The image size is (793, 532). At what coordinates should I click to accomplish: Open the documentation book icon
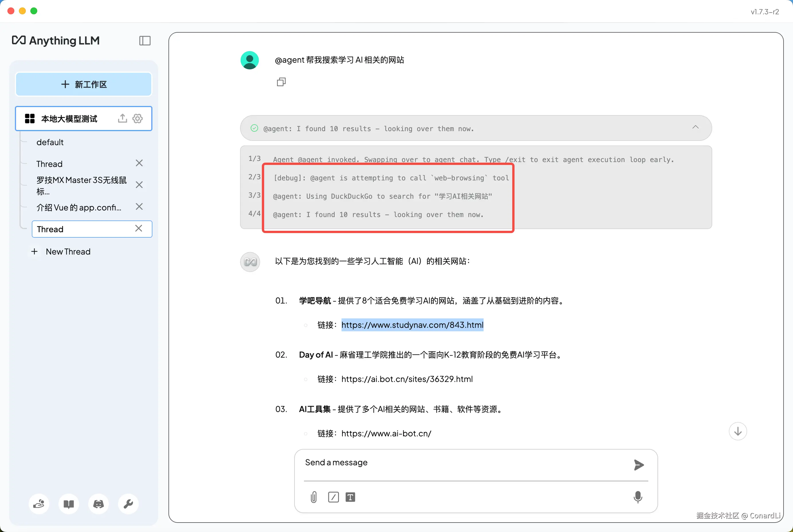pyautogui.click(x=69, y=504)
